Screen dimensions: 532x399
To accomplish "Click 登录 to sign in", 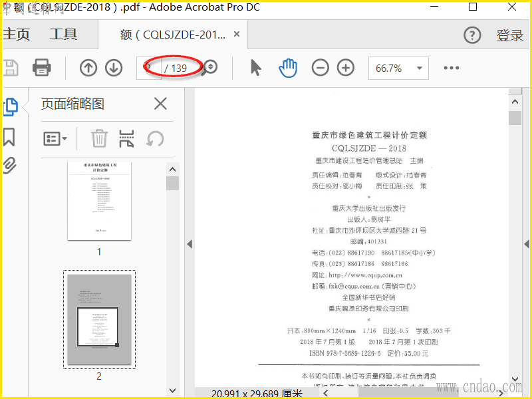I will click(x=509, y=35).
